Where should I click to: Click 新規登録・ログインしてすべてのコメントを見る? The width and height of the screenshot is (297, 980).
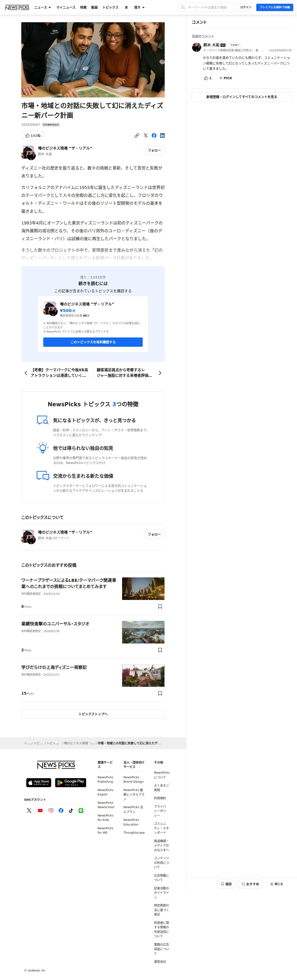(x=241, y=97)
